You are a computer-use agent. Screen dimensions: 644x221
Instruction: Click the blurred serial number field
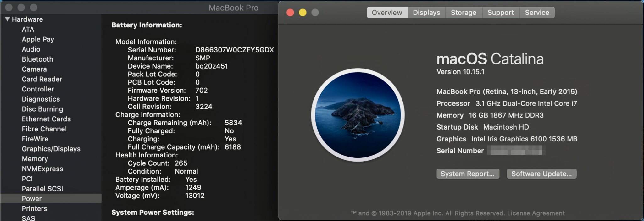click(516, 151)
